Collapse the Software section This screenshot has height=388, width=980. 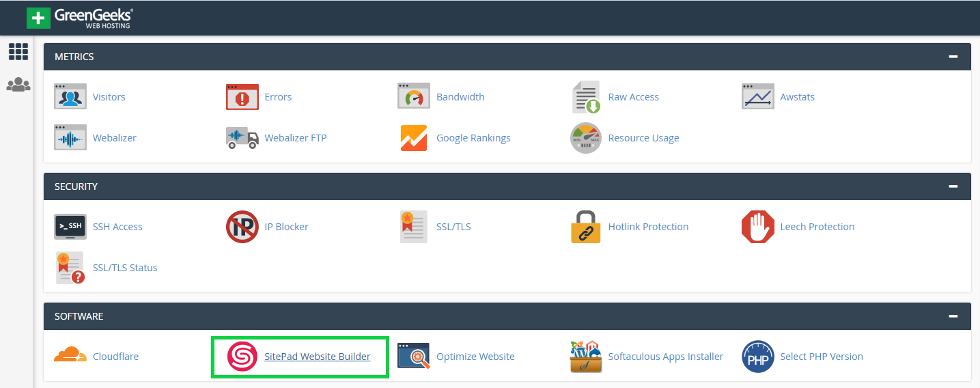(953, 316)
